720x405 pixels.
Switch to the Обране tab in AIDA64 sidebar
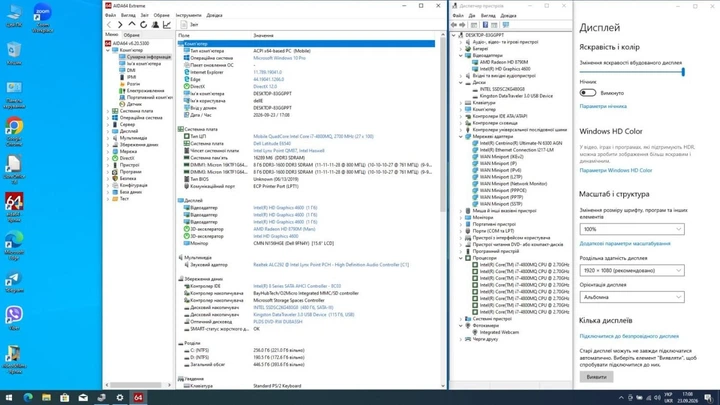pos(131,35)
